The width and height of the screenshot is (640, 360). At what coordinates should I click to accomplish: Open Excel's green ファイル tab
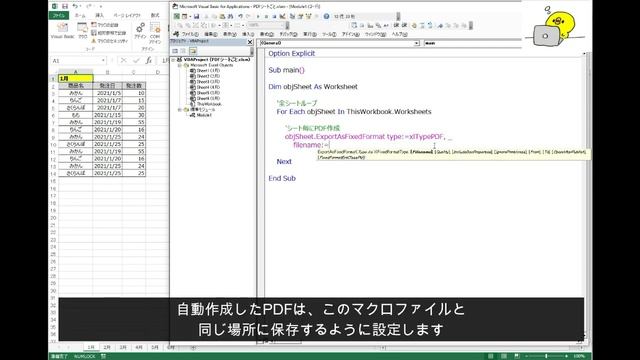tap(59, 16)
